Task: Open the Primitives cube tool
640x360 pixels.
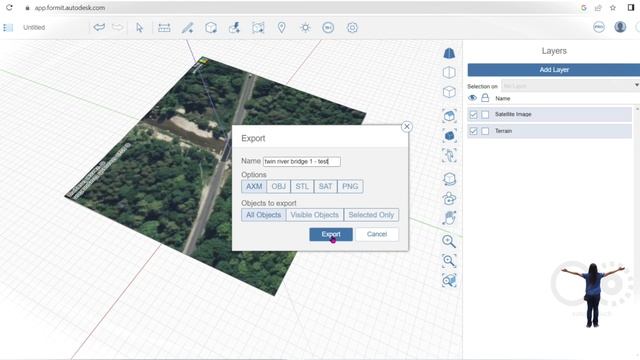Action: coord(211,27)
